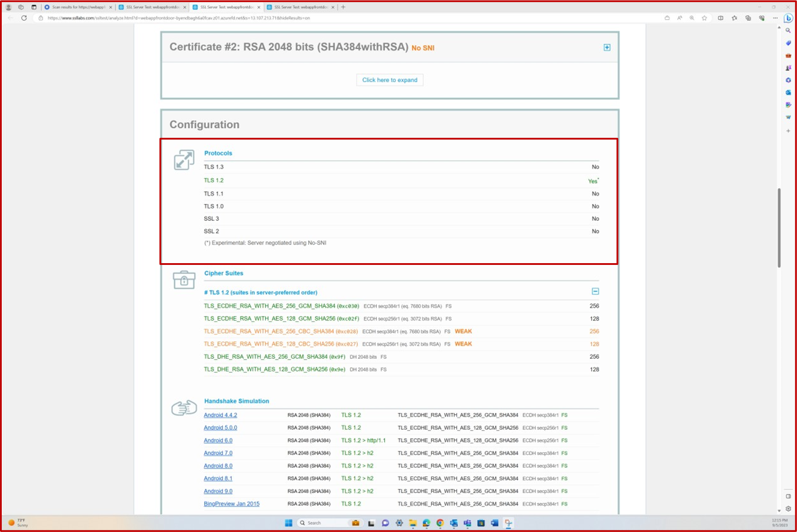This screenshot has height=532, width=797.
Task: Expand Certificate #2 details
Action: (607, 47)
